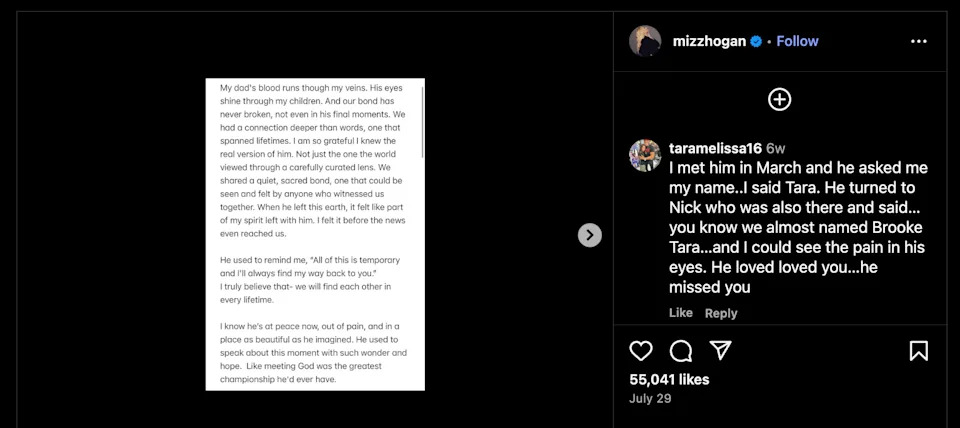
Task: Reply to taramelissa16's comment
Action: (721, 313)
